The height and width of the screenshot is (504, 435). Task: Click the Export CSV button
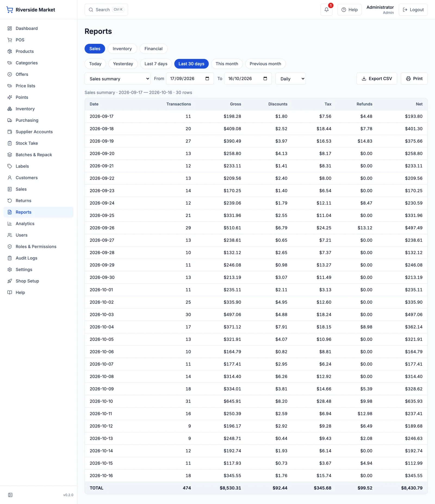[x=377, y=79]
